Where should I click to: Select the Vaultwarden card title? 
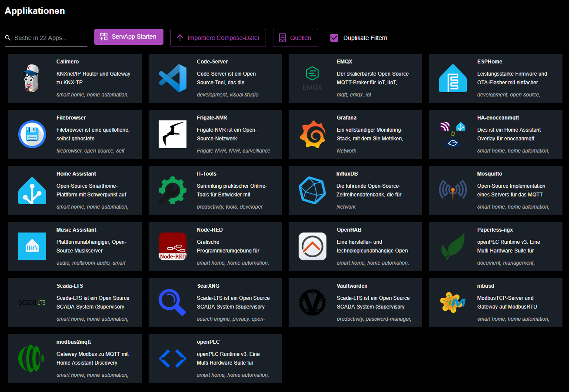click(x=352, y=286)
